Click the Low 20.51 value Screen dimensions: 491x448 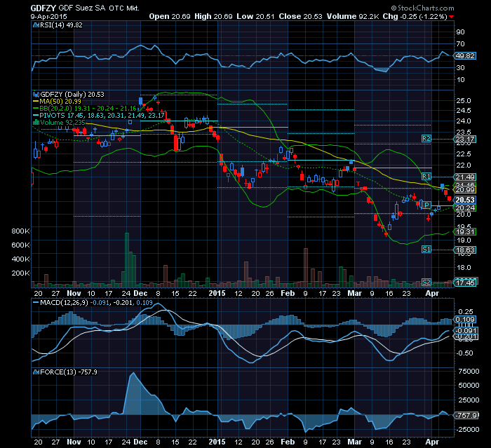tap(255, 17)
